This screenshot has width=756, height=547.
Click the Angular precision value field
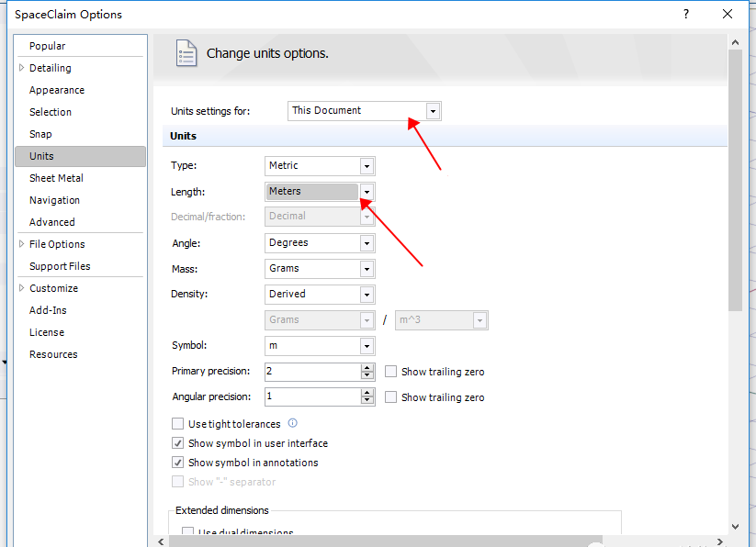[312, 396]
